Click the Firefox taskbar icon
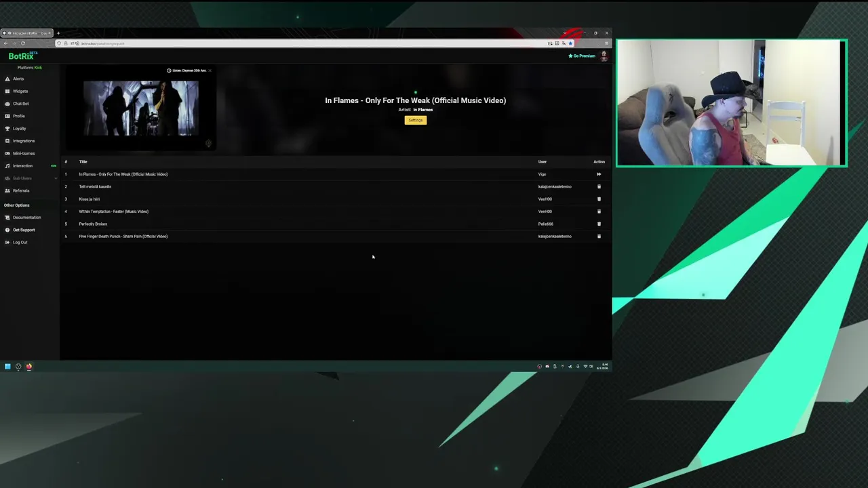 tap(28, 367)
